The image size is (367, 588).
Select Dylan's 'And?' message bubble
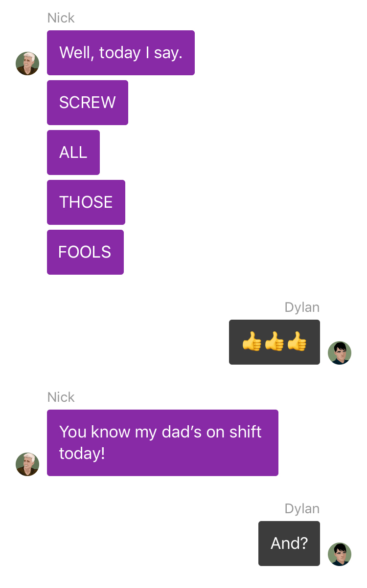[x=289, y=544]
